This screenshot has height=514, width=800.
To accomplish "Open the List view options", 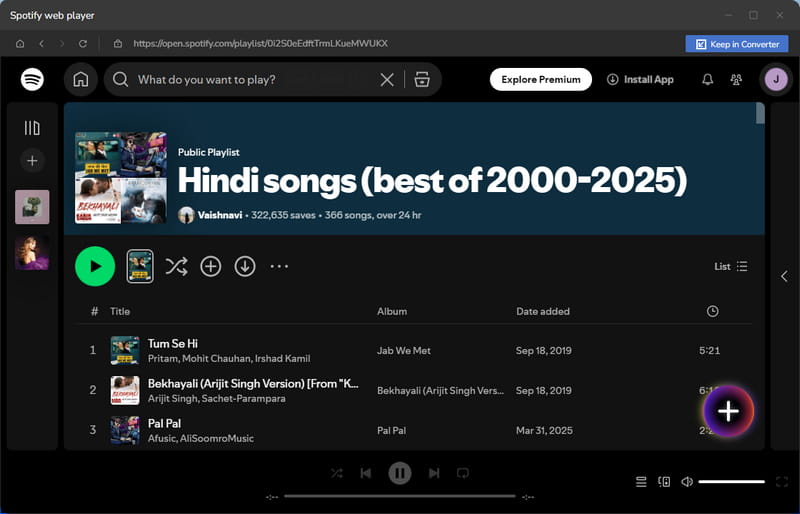I will click(x=731, y=266).
